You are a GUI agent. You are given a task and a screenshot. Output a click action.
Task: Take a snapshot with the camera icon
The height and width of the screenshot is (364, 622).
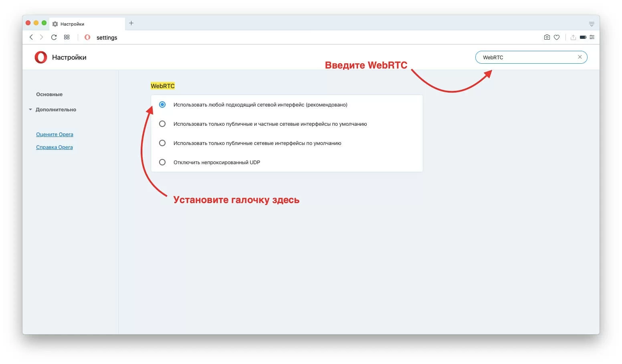(547, 37)
